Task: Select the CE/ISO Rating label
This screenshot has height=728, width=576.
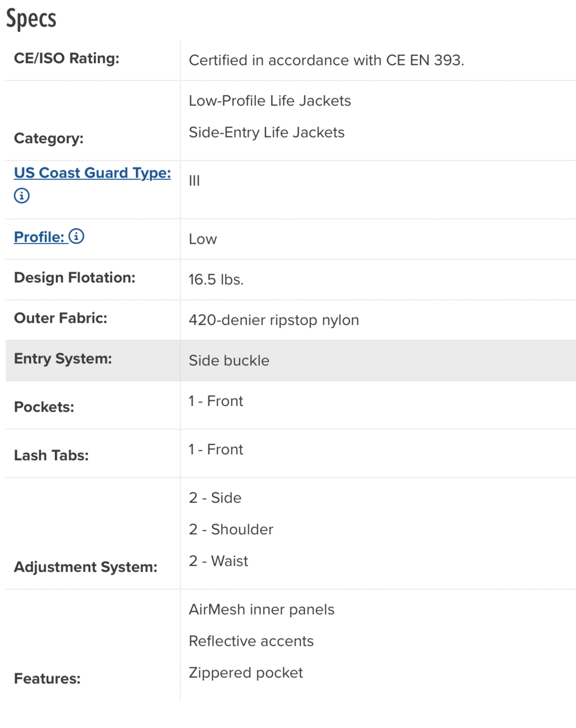Action: coord(67,58)
